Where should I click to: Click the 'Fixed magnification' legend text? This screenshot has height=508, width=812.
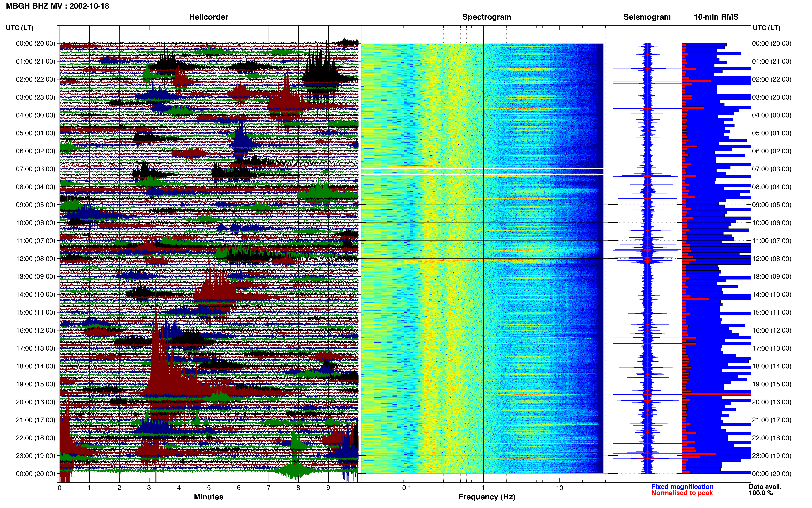point(682,486)
